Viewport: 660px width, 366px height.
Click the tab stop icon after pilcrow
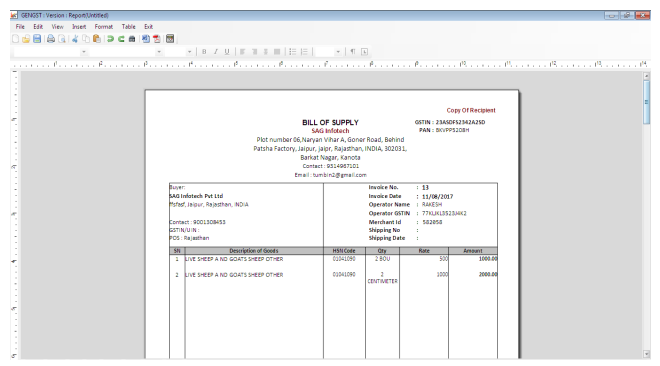pos(365,52)
